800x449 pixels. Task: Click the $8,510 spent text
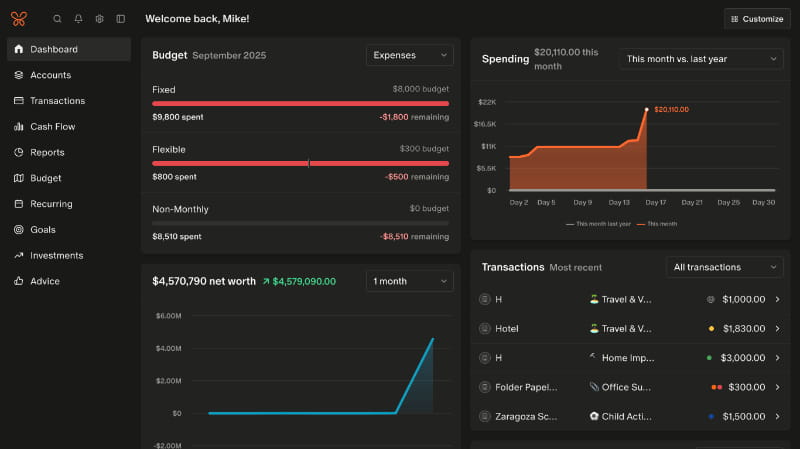pyautogui.click(x=177, y=236)
